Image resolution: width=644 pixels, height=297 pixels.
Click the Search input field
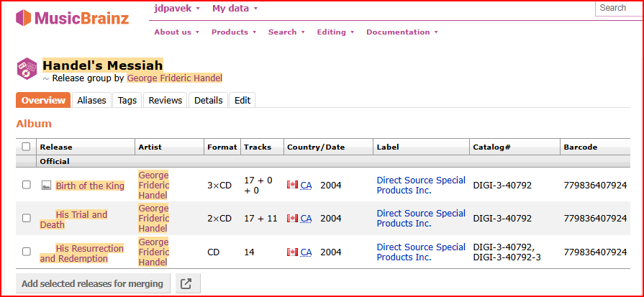[619, 9]
